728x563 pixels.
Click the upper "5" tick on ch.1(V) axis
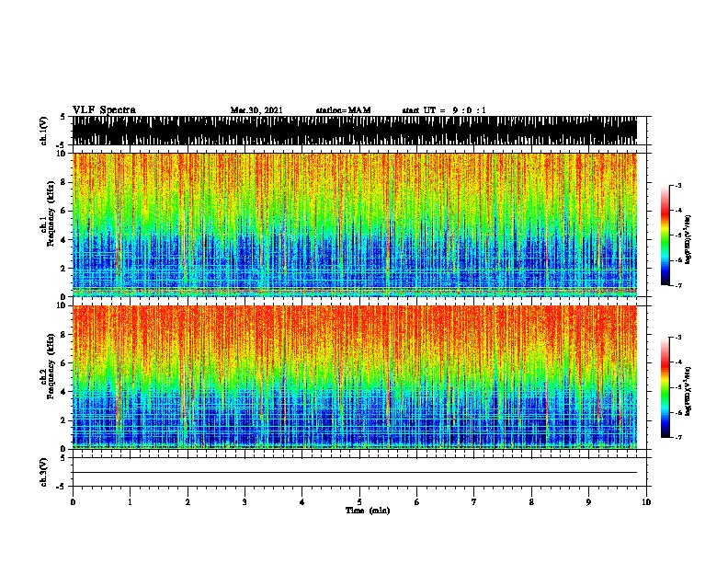point(63,117)
